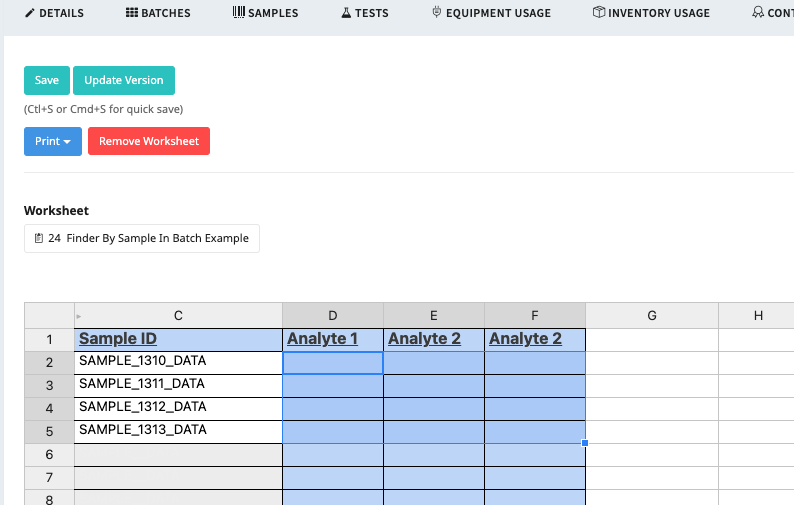794x505 pixels.
Task: Click the select-all corner of the spreadsheet
Action: 49,316
